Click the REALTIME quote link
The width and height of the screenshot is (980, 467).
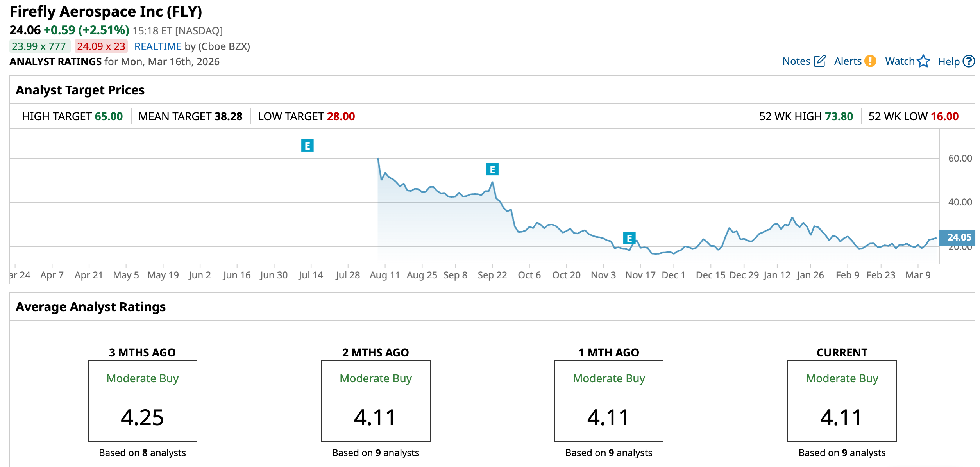coord(158,46)
